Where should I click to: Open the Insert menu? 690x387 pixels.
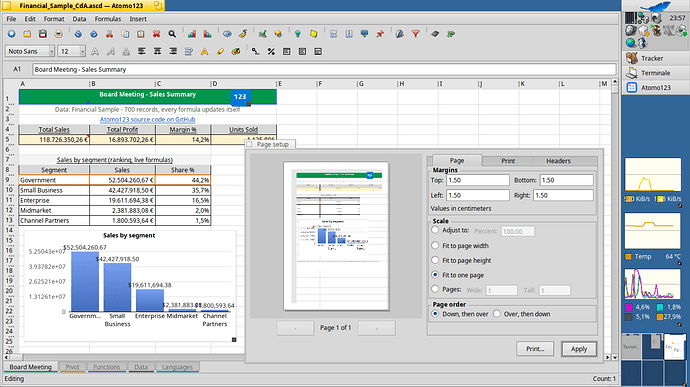(x=138, y=19)
